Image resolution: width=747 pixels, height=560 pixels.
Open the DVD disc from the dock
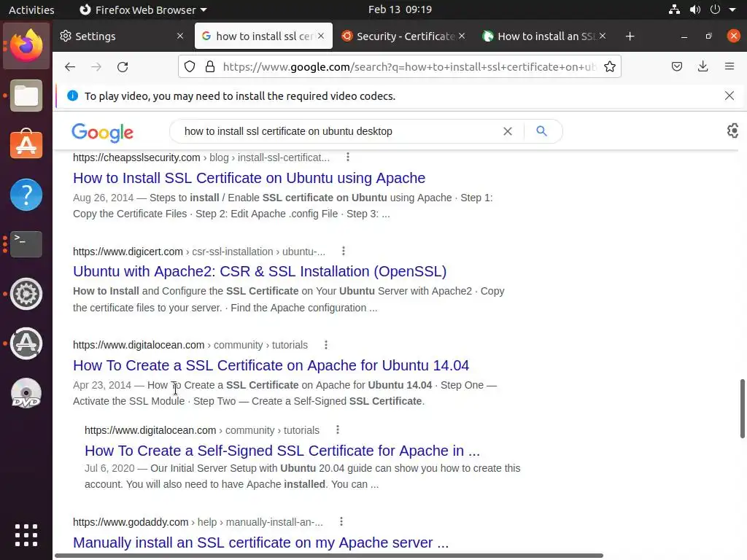point(26,393)
